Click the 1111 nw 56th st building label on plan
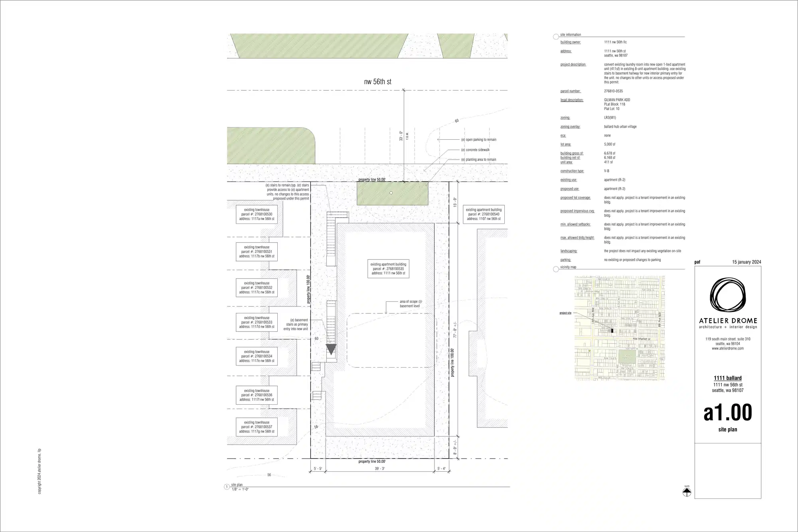 tap(388, 269)
